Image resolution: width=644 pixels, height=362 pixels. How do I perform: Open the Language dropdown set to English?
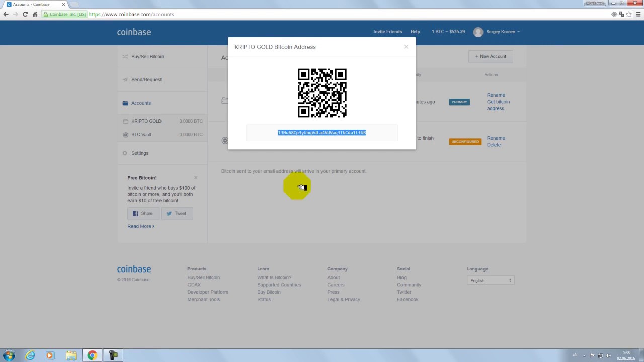pos(491,280)
